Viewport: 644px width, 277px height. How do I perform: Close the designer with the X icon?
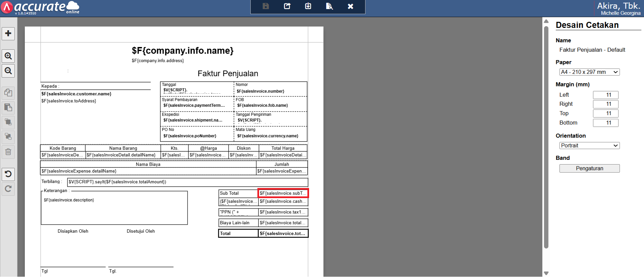tap(350, 6)
